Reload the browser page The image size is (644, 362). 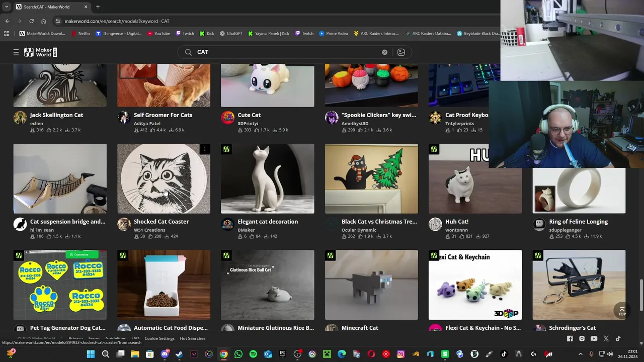31,21
